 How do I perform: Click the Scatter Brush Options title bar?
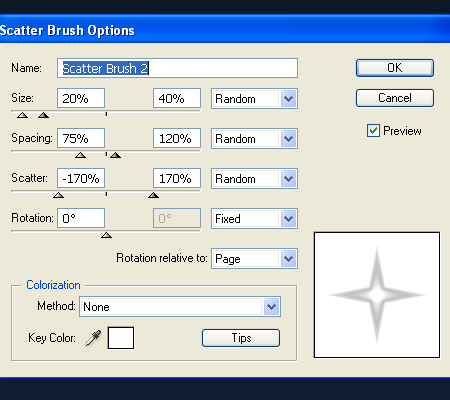tap(225, 30)
